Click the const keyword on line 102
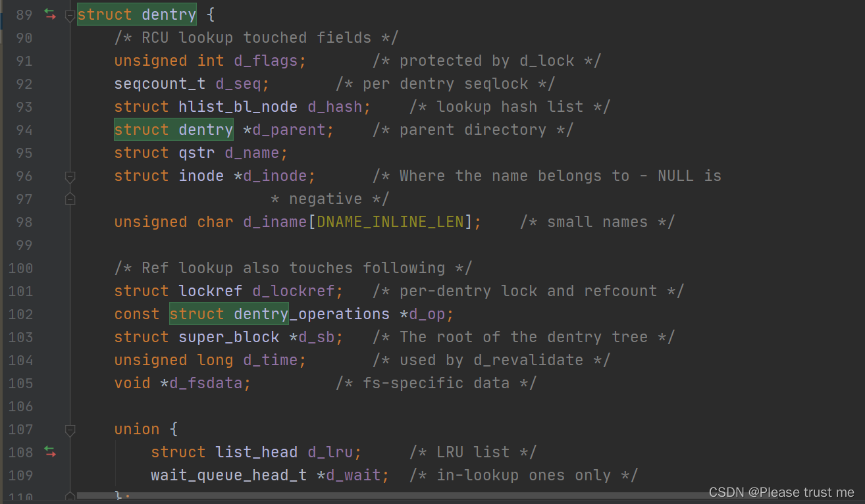The width and height of the screenshot is (865, 504). tap(137, 314)
